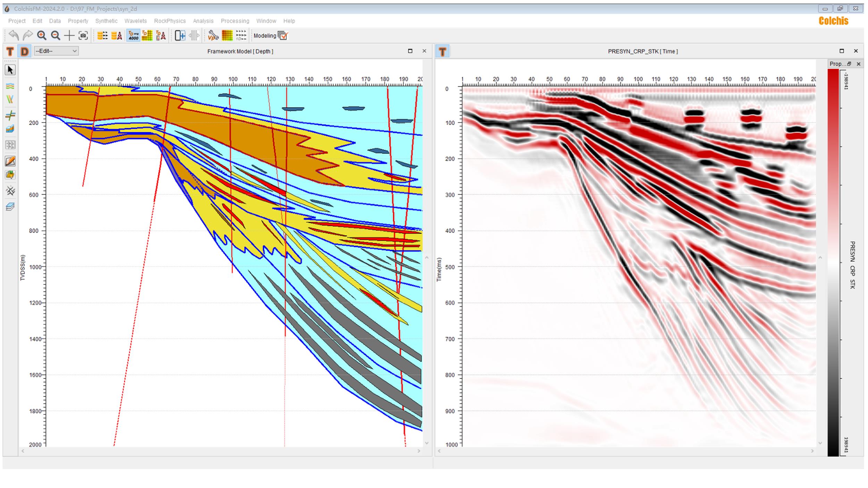The height and width of the screenshot is (488, 868).
Task: Open the RockPhysics menu
Action: (x=169, y=21)
